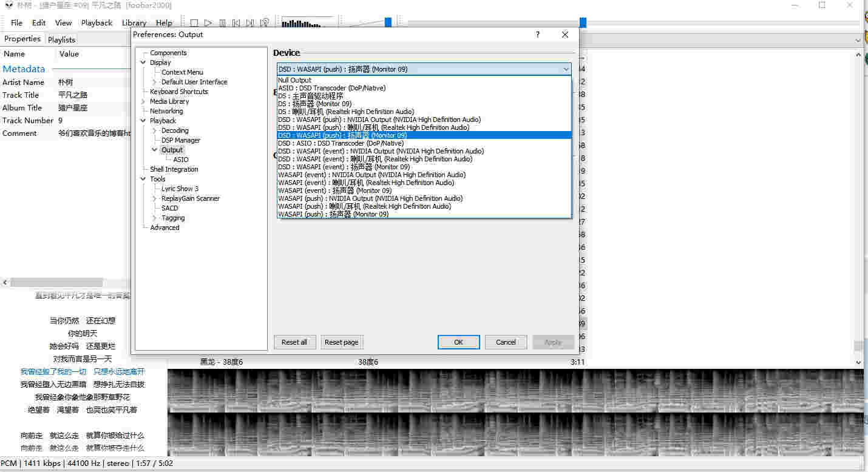Collapse the Display tree node
This screenshot has height=472, width=868.
143,62
